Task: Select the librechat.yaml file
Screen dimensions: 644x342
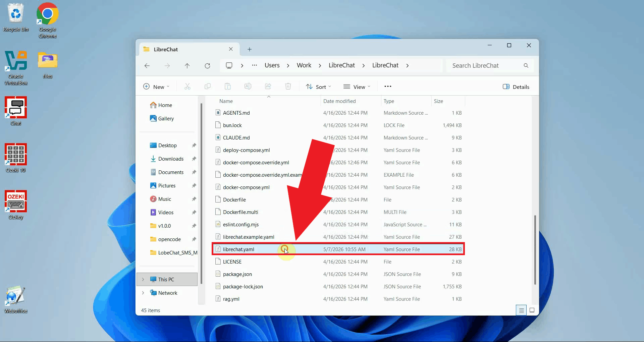Action: (338, 249)
